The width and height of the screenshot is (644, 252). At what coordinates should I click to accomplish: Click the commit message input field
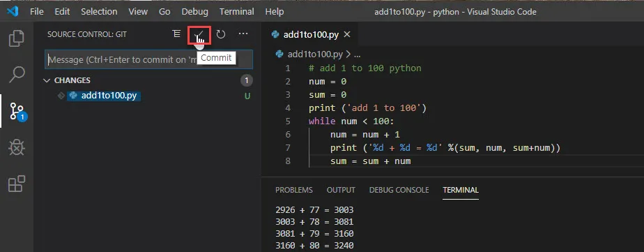point(148,59)
